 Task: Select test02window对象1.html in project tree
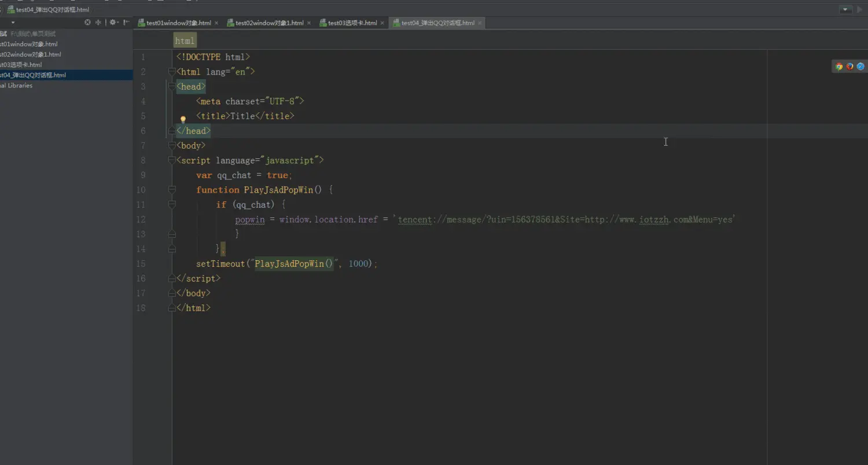(31, 54)
